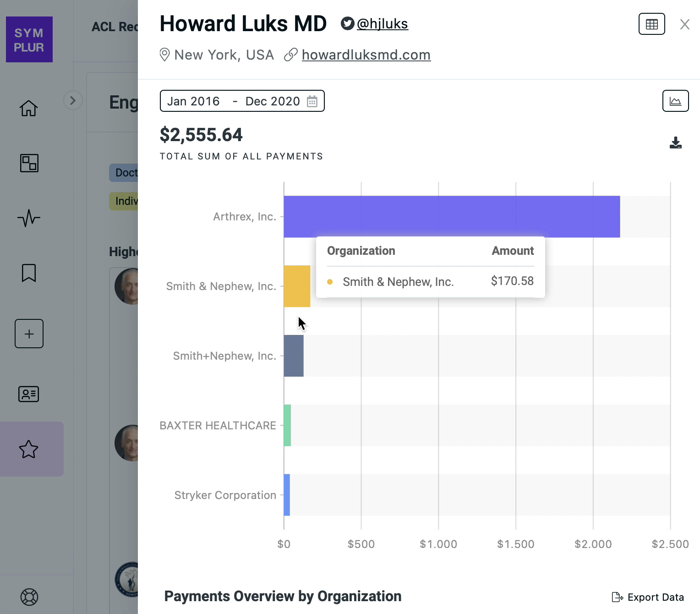Open the dashboard layout sidebar icon
700x614 pixels.
tap(29, 163)
